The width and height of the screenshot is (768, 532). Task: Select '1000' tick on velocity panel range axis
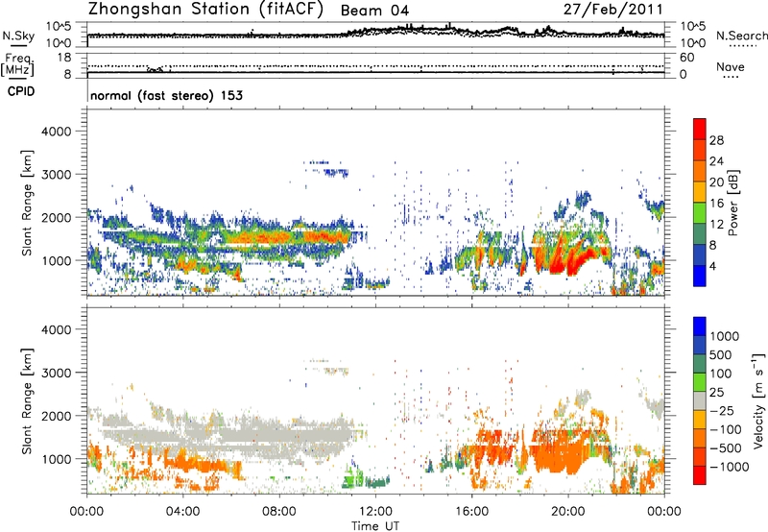56,459
